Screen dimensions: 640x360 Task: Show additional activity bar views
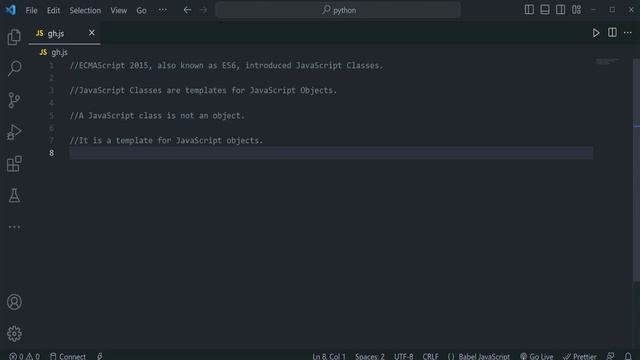point(14,227)
